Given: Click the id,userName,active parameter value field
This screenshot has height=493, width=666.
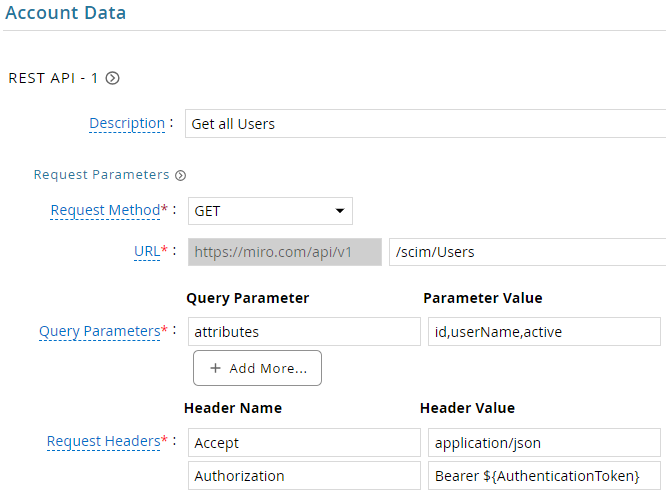Looking at the screenshot, I should click(544, 332).
